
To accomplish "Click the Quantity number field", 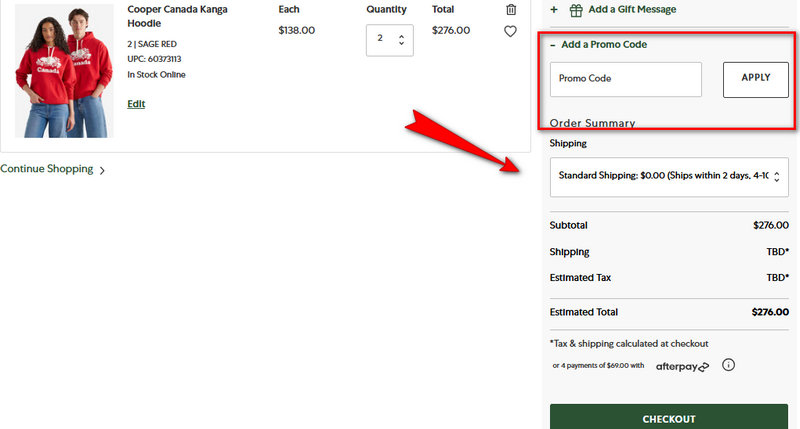I will [381, 40].
